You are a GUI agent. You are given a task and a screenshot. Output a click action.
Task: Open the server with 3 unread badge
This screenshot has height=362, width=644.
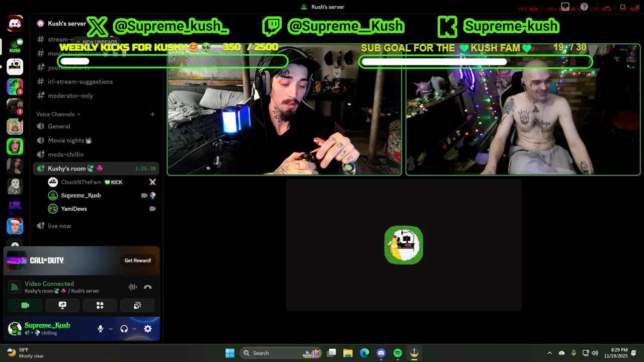tap(15, 86)
